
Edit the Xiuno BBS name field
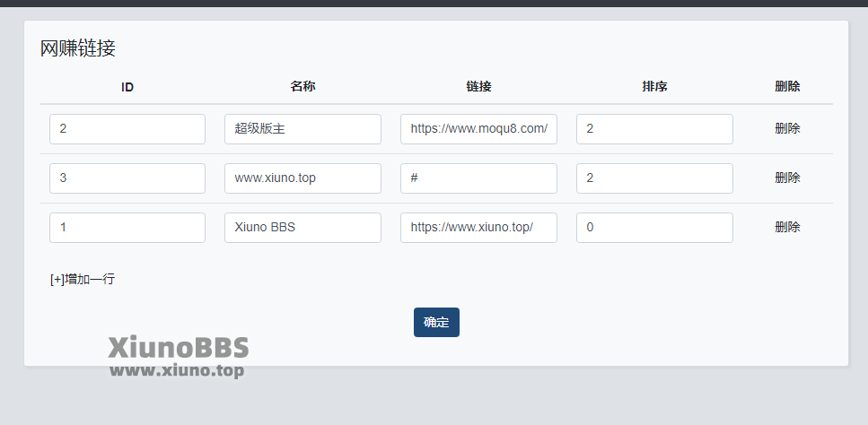point(302,227)
